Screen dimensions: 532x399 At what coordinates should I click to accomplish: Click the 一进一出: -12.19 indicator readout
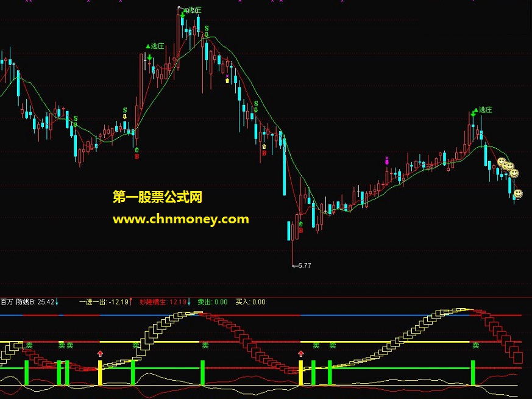104,302
